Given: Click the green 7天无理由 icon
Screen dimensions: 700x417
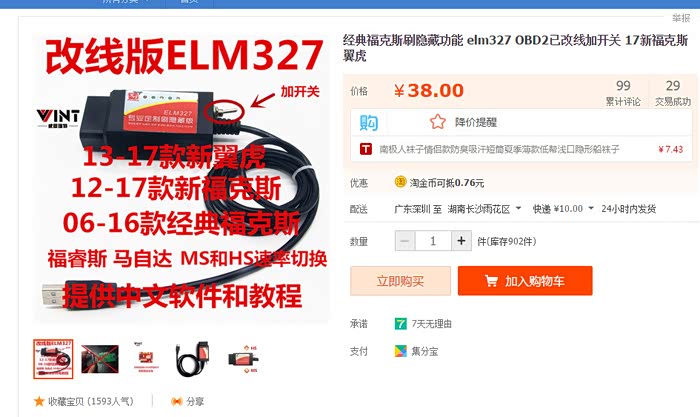Looking at the screenshot, I should coord(400,323).
